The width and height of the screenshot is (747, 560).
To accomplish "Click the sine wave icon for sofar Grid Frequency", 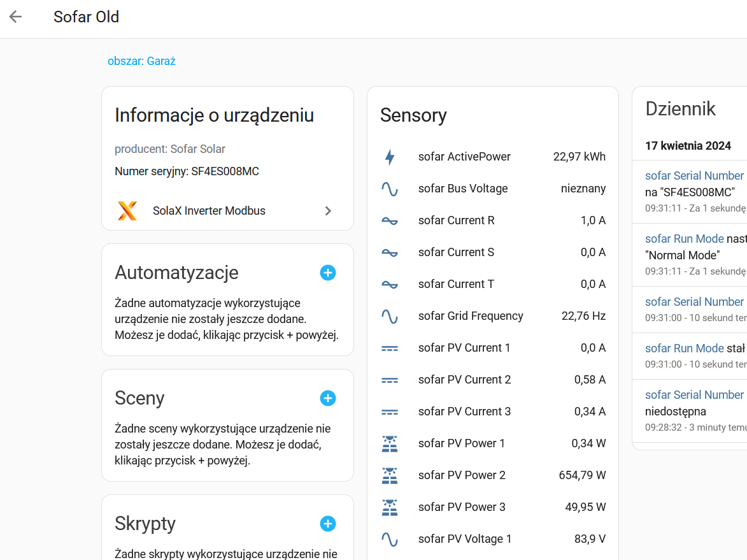I will click(x=390, y=316).
